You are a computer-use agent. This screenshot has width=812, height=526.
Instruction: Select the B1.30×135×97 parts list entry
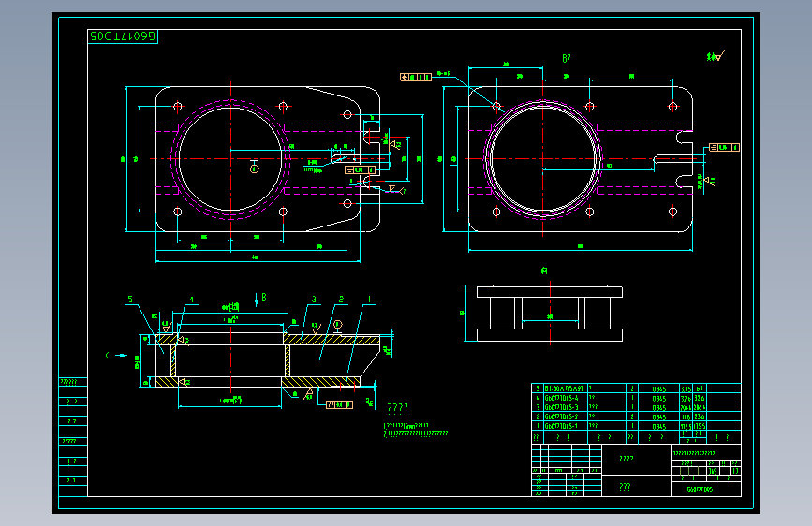click(564, 388)
